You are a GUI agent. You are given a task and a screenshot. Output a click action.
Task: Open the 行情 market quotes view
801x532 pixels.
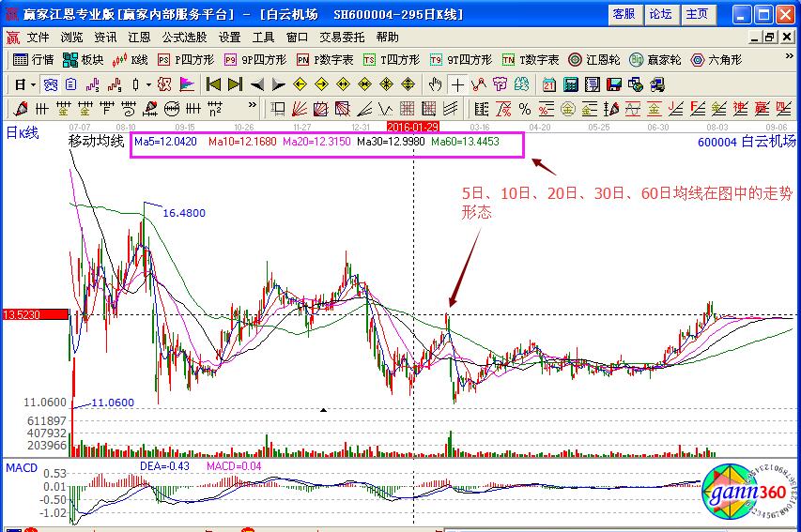point(35,59)
